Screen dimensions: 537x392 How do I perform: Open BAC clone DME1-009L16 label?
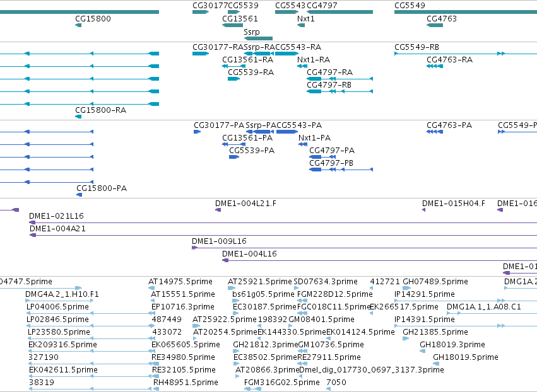tap(219, 241)
